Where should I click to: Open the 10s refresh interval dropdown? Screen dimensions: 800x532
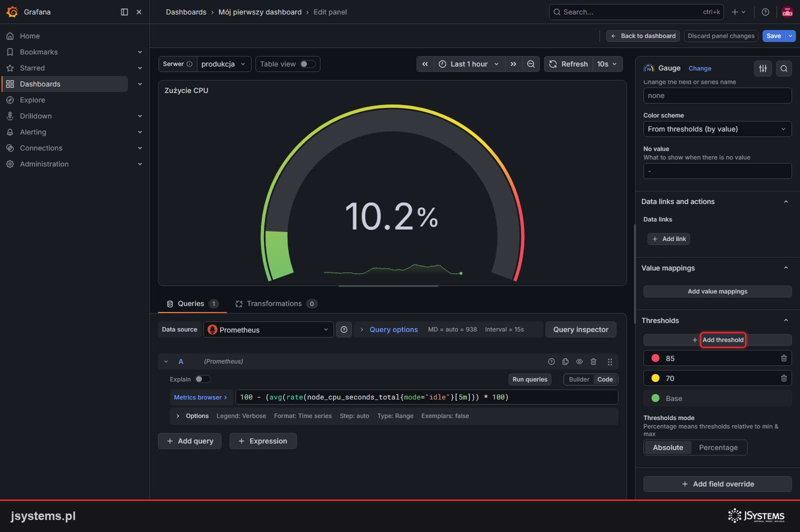(607, 64)
